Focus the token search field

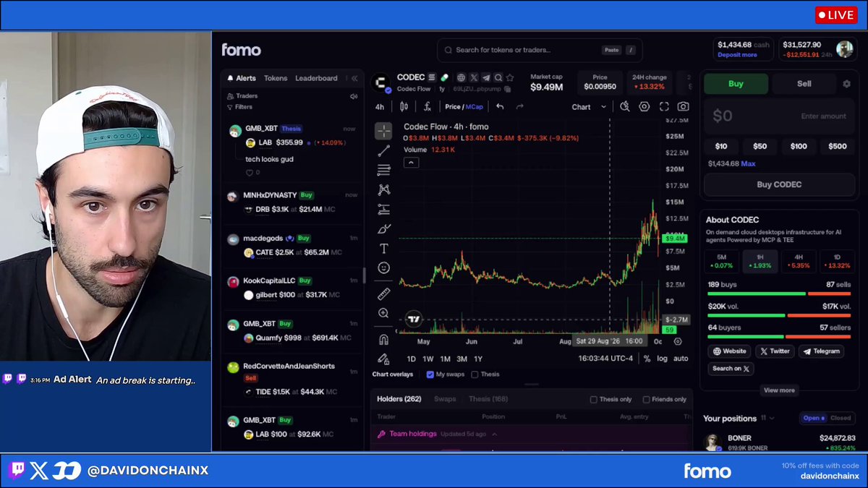[540, 50]
